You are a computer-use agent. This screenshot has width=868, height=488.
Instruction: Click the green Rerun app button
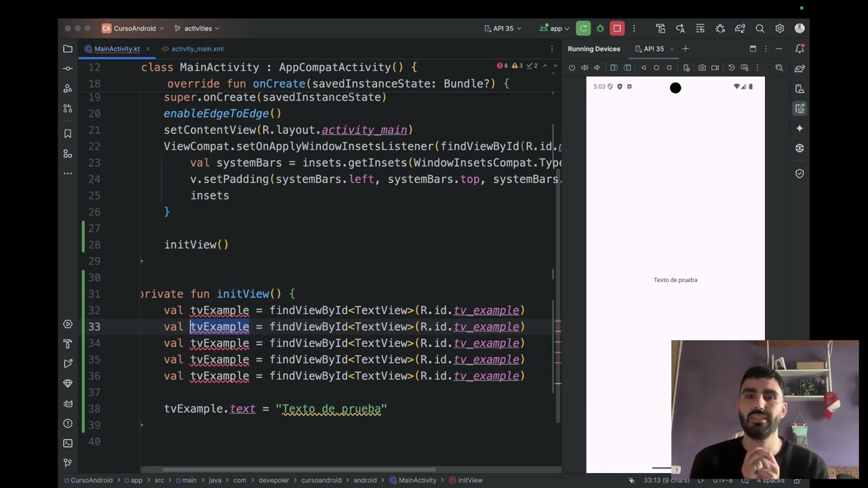[x=583, y=28]
